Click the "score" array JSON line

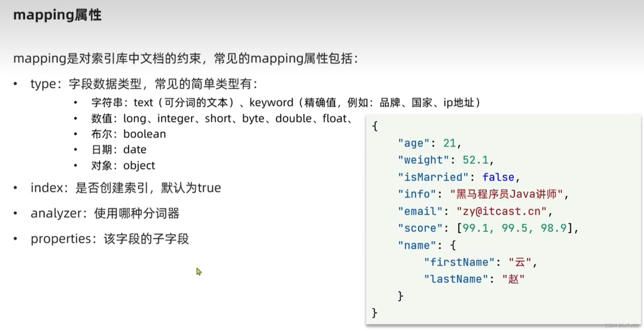(488, 228)
